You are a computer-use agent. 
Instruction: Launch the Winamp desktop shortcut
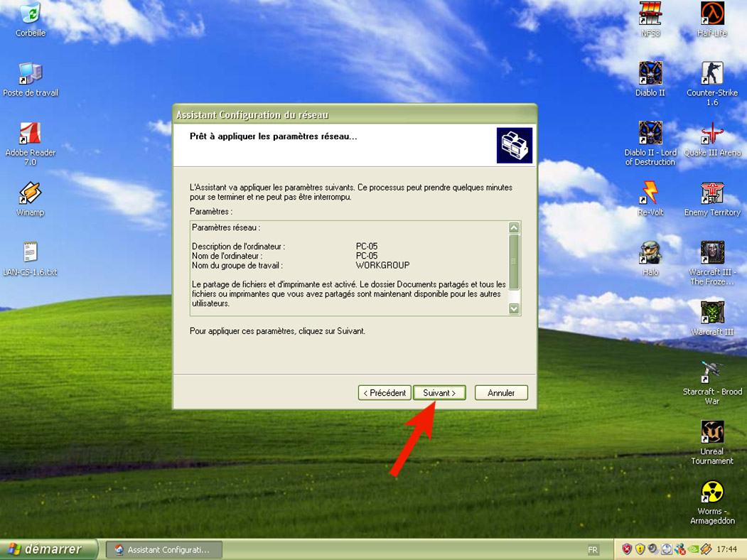pos(30,193)
